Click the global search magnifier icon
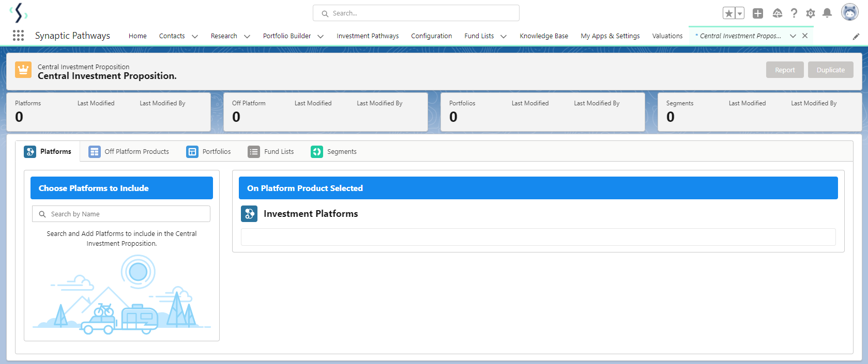868x364 pixels. pos(325,13)
